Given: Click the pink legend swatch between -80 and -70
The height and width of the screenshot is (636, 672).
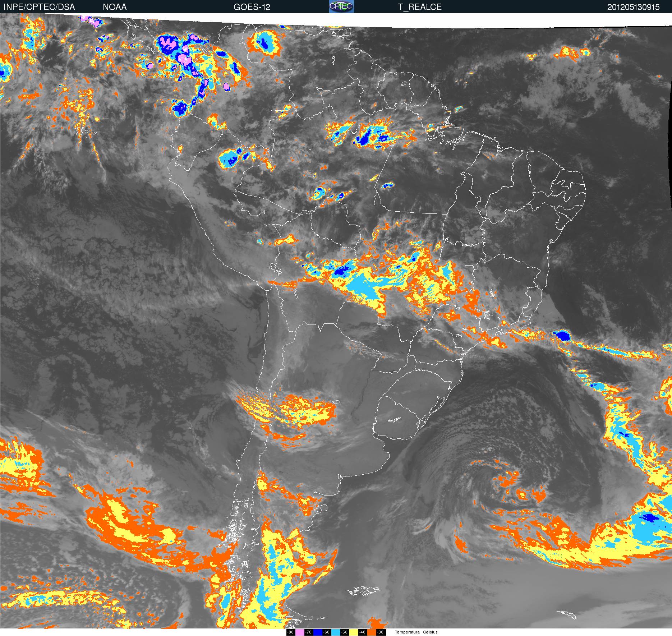Looking at the screenshot, I should 300,632.
